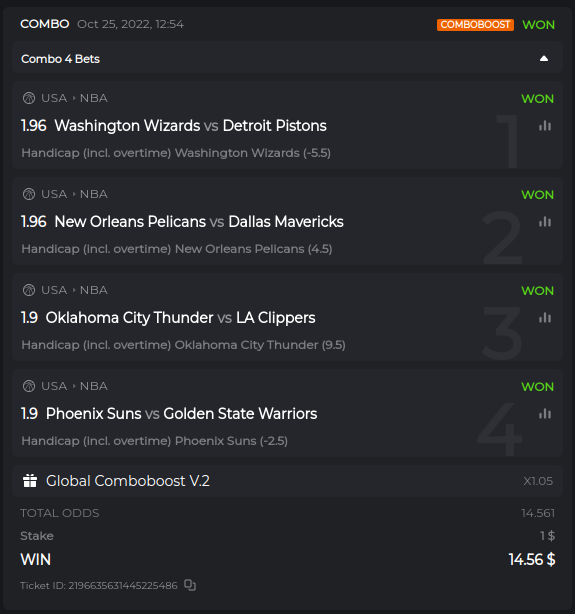Click the gift icon beside Global Comboboost
Viewport: 575px width, 614px height.
[30, 481]
